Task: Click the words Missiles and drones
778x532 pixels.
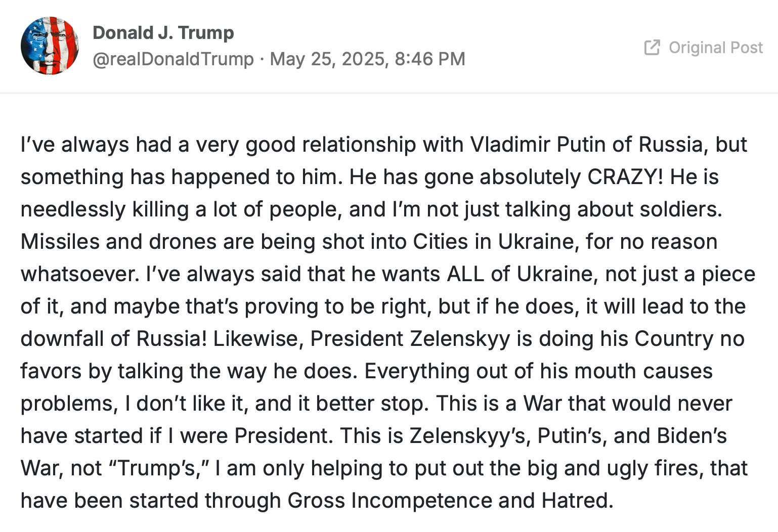Action: pos(119,242)
